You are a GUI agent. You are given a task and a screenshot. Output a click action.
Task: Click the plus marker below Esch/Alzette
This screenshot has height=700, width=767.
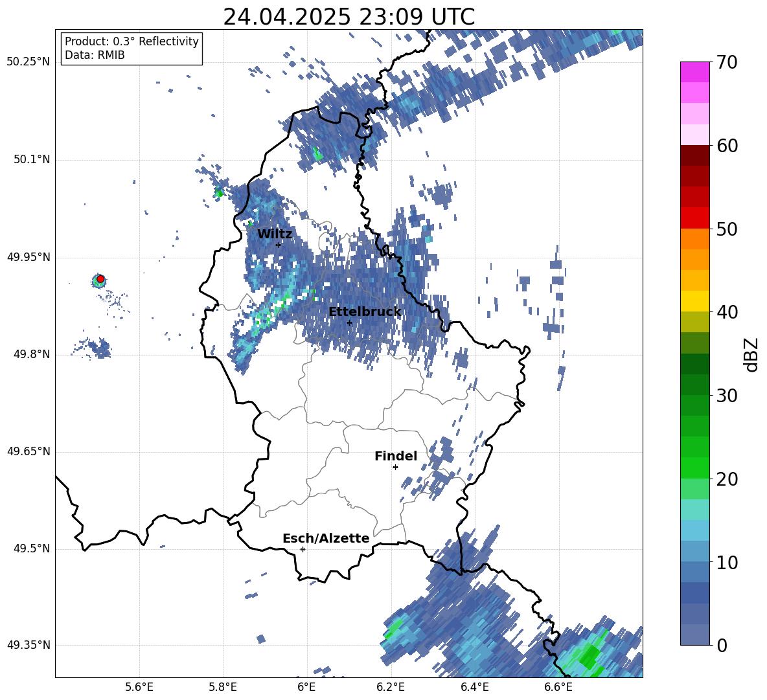coord(303,549)
